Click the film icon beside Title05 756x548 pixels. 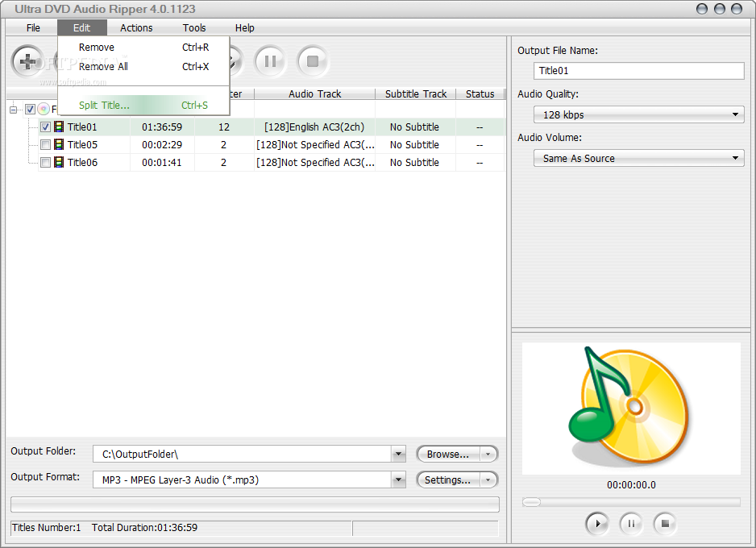(59, 144)
